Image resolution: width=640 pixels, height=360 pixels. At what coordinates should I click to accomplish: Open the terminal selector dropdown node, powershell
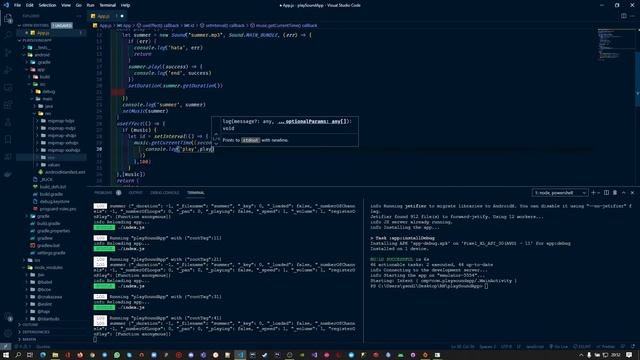coord(560,193)
